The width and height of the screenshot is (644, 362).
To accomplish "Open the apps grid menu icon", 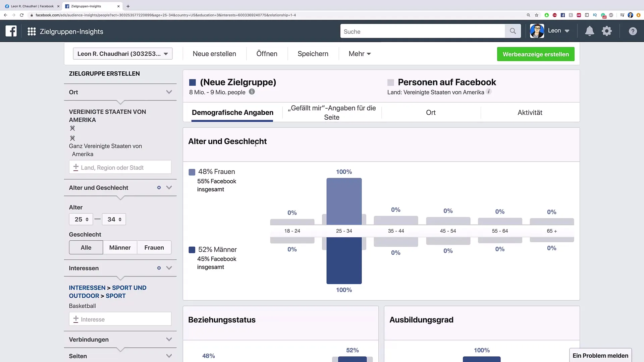I will point(32,32).
